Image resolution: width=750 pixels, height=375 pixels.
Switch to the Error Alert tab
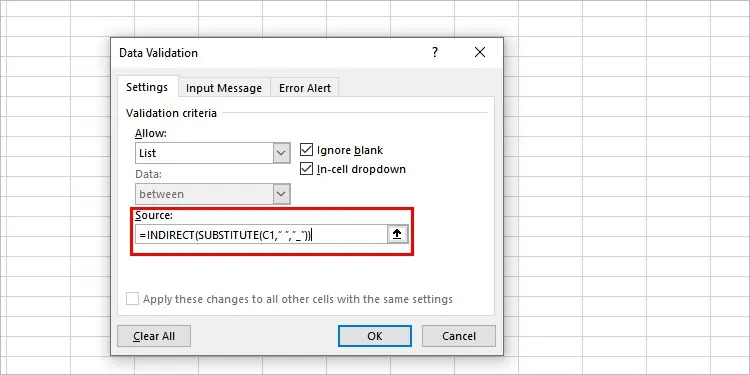pyautogui.click(x=305, y=88)
